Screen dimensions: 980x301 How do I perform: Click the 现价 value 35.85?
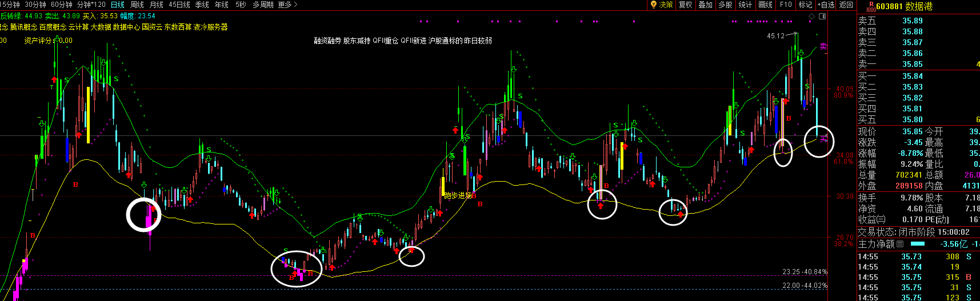pyautogui.click(x=913, y=131)
